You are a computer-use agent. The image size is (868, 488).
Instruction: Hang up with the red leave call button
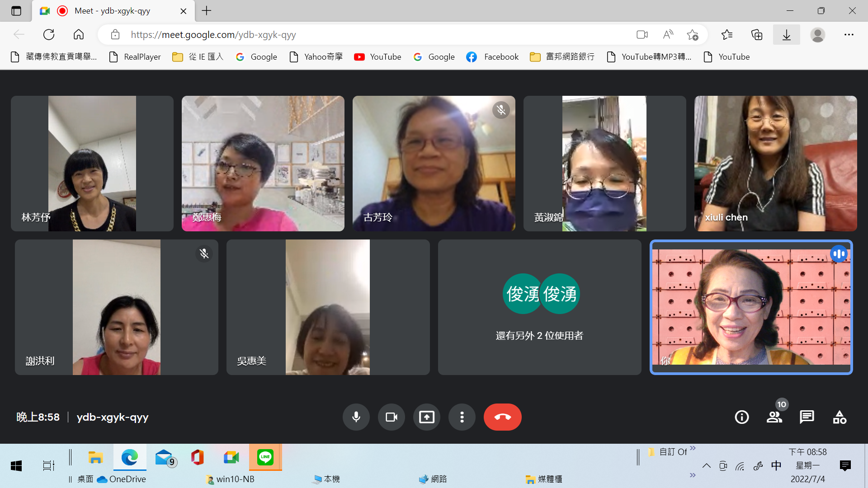502,417
